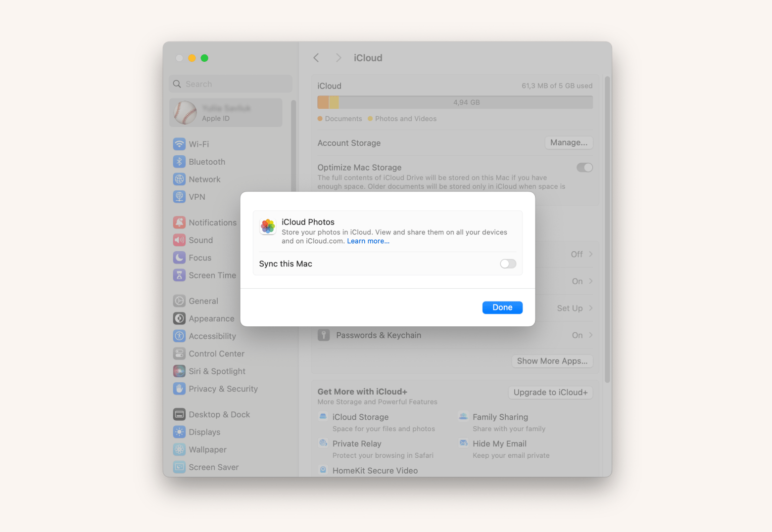Click the iCloud Photos flower icon
This screenshot has height=532, width=772.
coord(268,226)
